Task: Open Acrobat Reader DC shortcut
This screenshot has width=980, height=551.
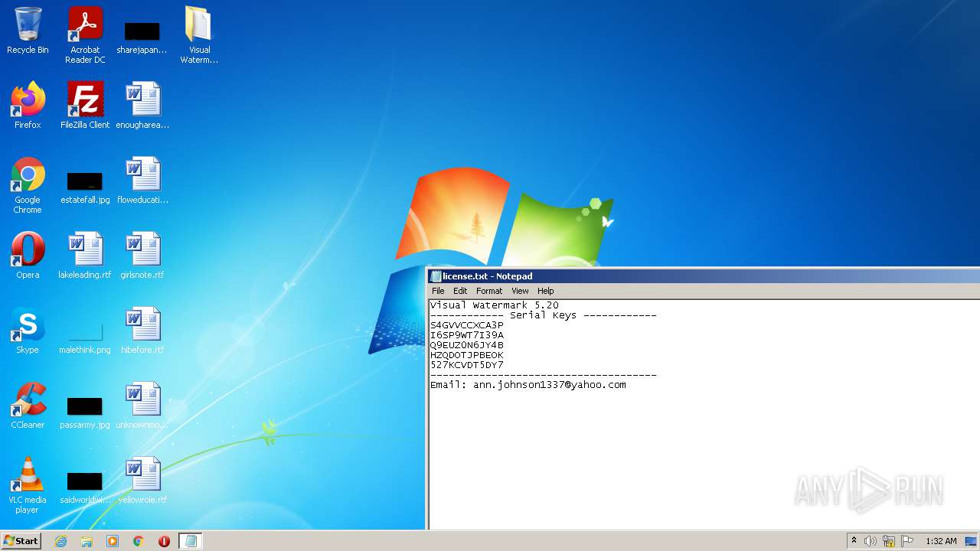Action: tap(85, 35)
